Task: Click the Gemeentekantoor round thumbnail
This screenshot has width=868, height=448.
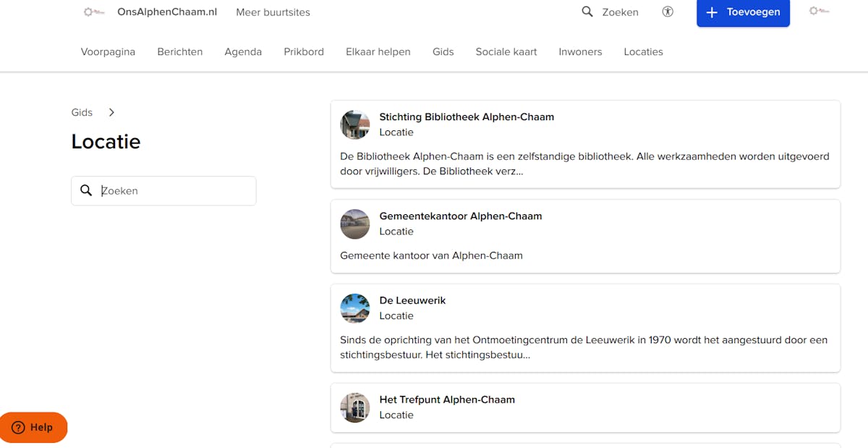Action: [355, 224]
